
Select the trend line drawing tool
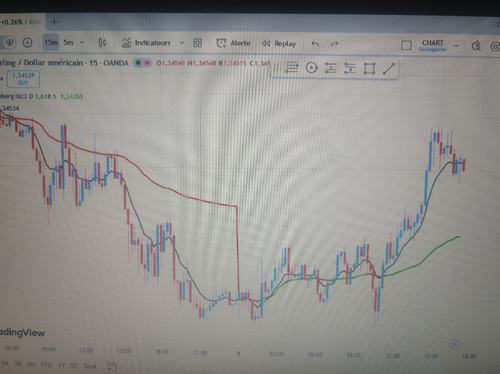pos(389,69)
